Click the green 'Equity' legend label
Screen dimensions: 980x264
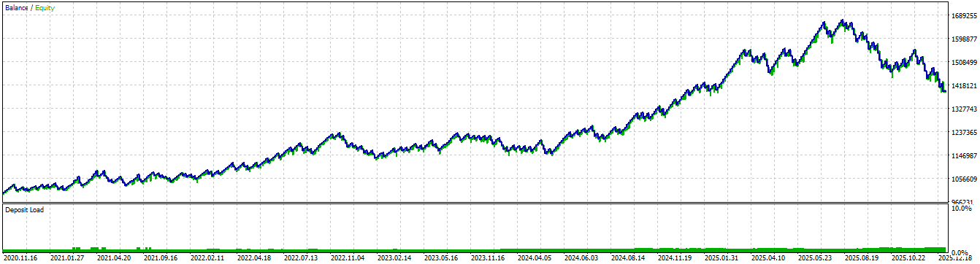tap(45, 7)
